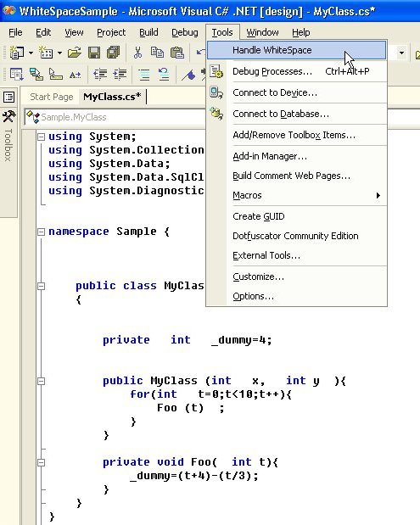
Task: Open the Debug menu
Action: point(185,32)
